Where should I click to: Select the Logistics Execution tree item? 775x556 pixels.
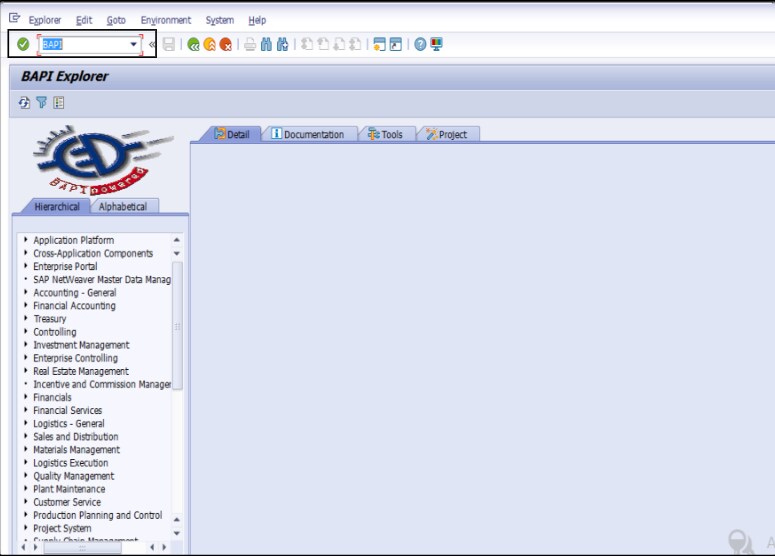tap(71, 463)
